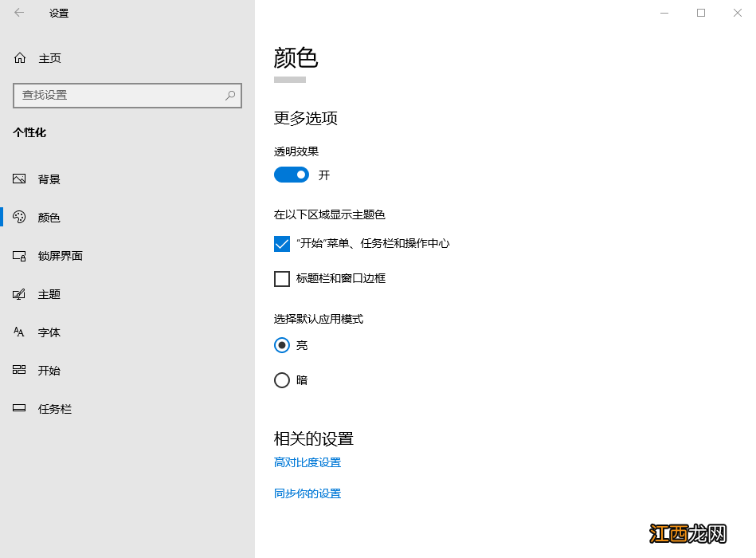Click the back arrow icon

(19, 13)
